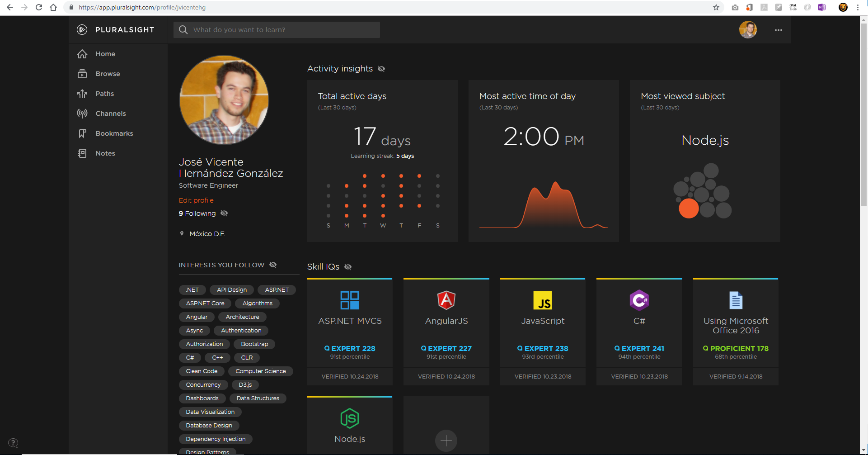
Task: Open the Paths sidebar icon
Action: click(x=82, y=94)
